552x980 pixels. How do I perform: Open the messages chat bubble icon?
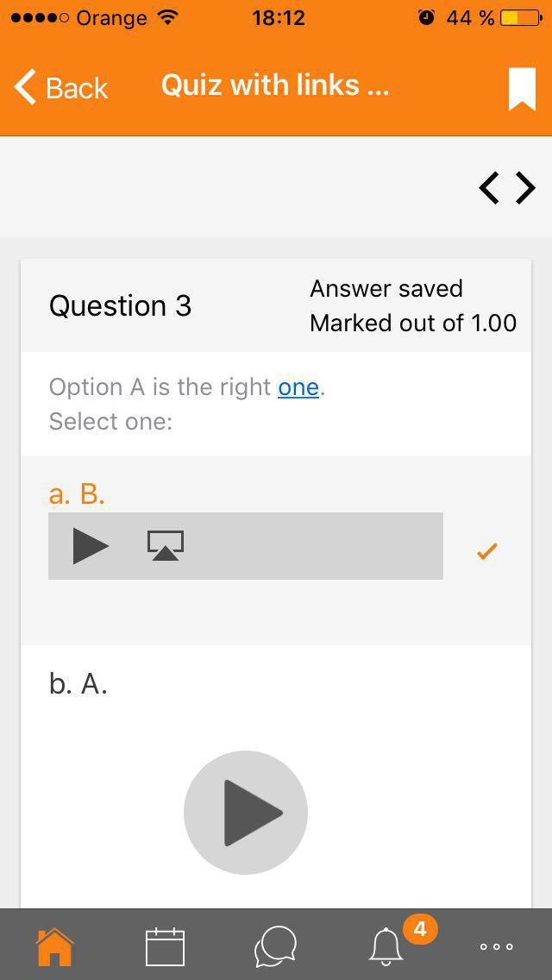(x=275, y=946)
